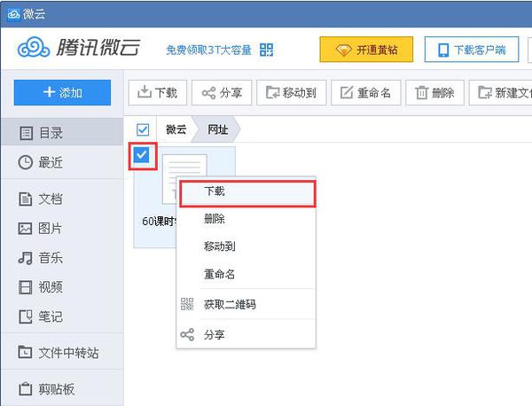
Task: Click the 网址 breadcrumb folder
Action: [219, 129]
